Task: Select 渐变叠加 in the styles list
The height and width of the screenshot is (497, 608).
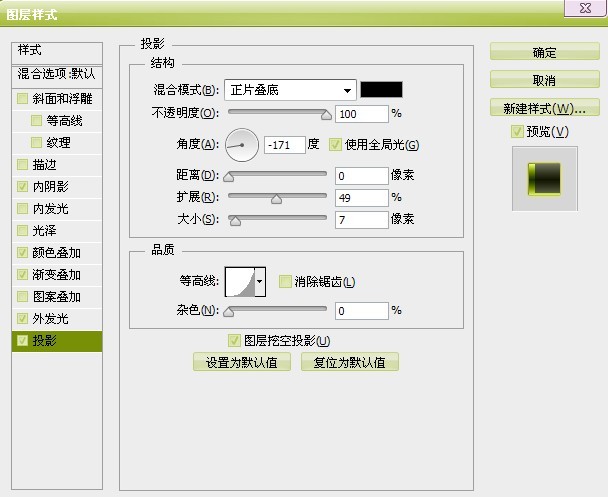Action: tap(57, 275)
